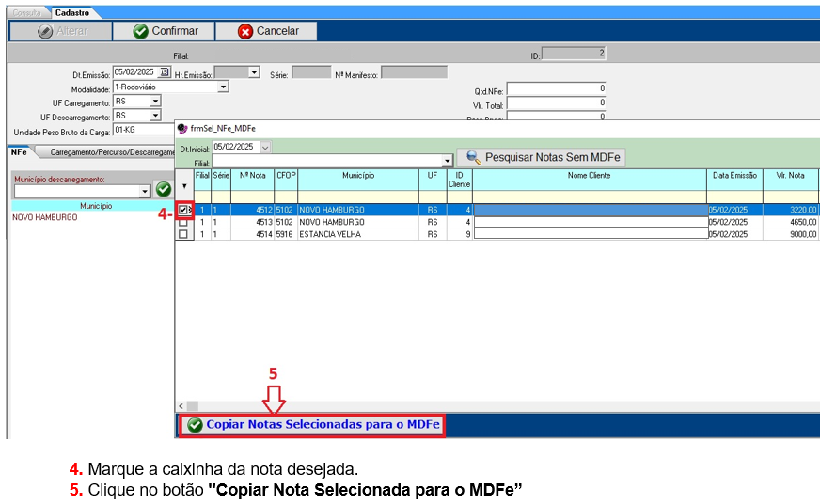Screen dimensions: 820x504
Task: Click the Cancelar button
Action: coord(266,31)
